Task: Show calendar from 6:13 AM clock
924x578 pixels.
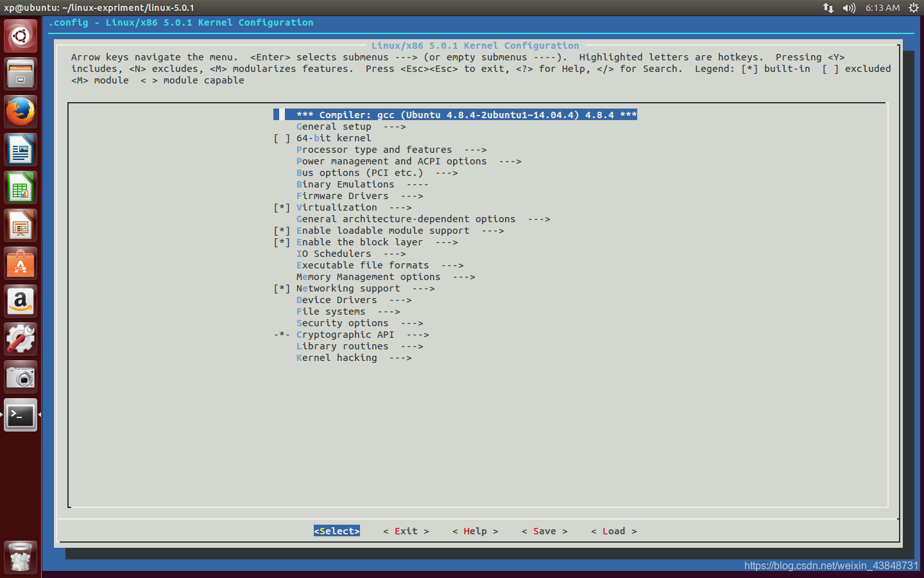Action: pyautogui.click(x=882, y=8)
